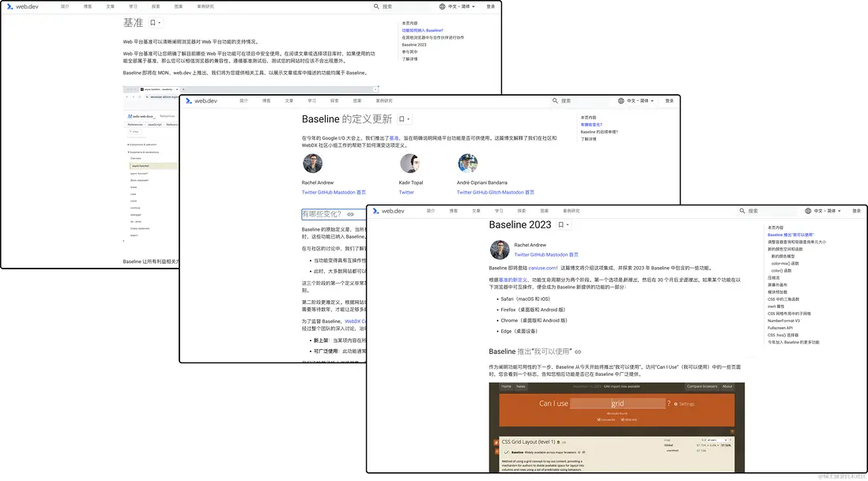
Task: Select the 博客 nav item in the Baseline 的定义更新 window
Action: tap(266, 100)
